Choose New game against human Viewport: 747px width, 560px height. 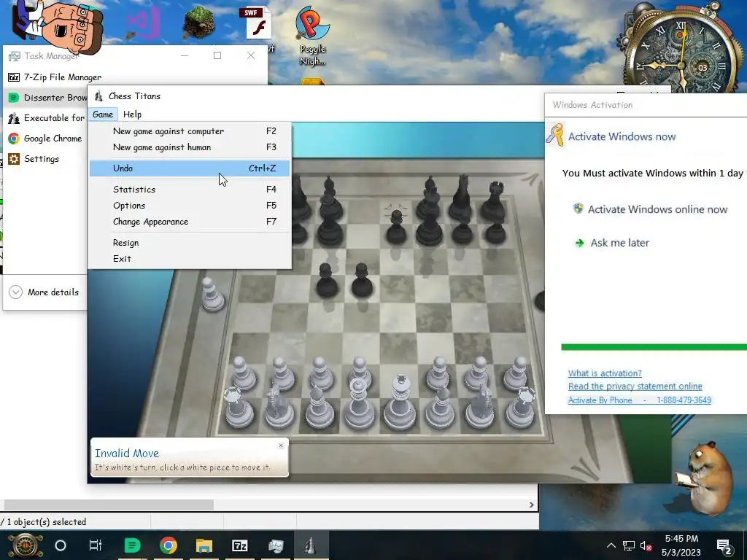coord(190,147)
